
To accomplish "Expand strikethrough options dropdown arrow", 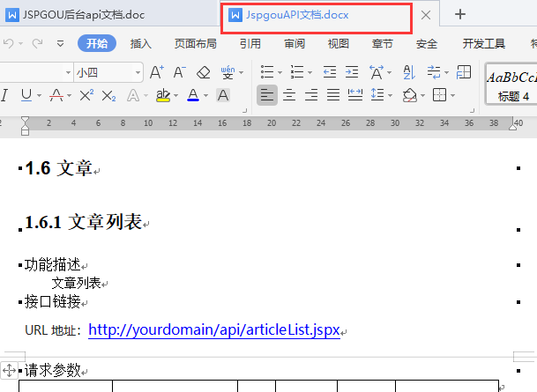I will tap(69, 96).
